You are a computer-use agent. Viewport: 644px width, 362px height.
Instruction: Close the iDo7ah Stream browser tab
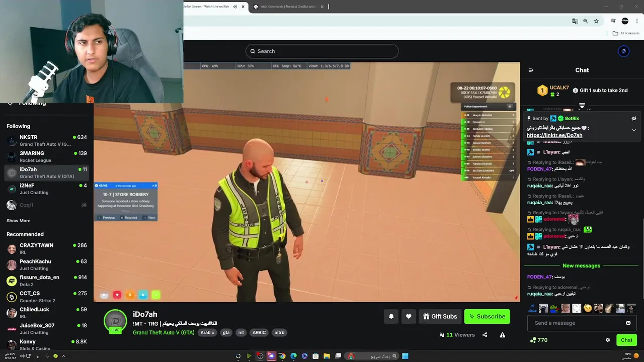click(244, 7)
